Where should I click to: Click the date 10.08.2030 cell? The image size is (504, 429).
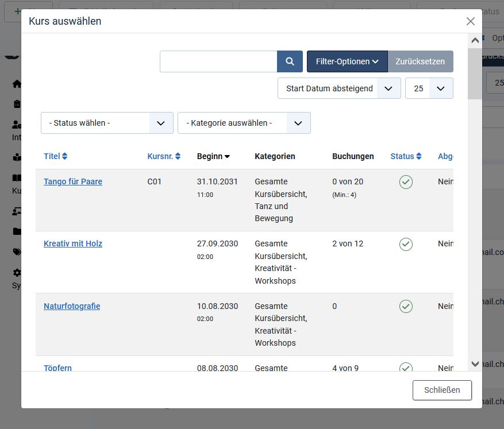coord(218,306)
